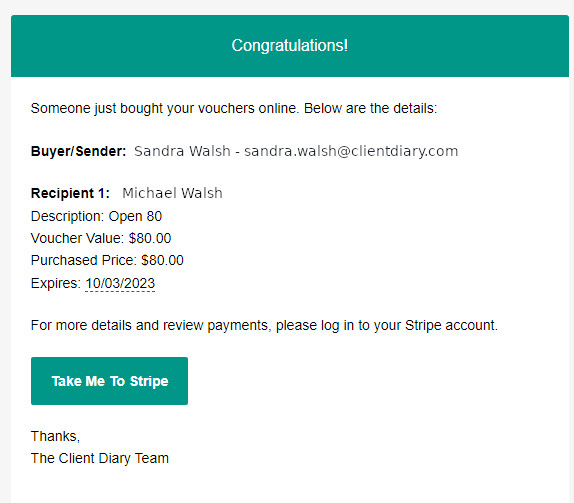Click the "Below are the details:" phrase
Image resolution: width=574 pixels, height=503 pixels.
(x=370, y=108)
